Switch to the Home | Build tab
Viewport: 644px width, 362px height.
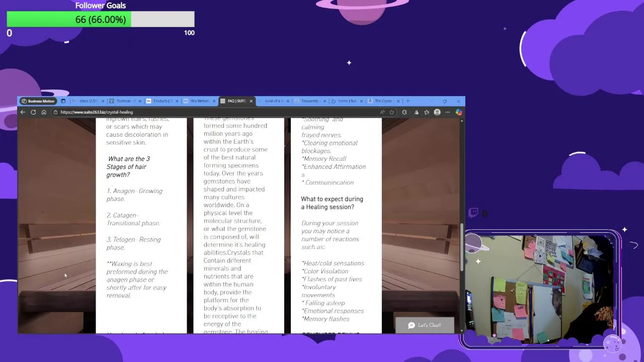click(x=347, y=101)
